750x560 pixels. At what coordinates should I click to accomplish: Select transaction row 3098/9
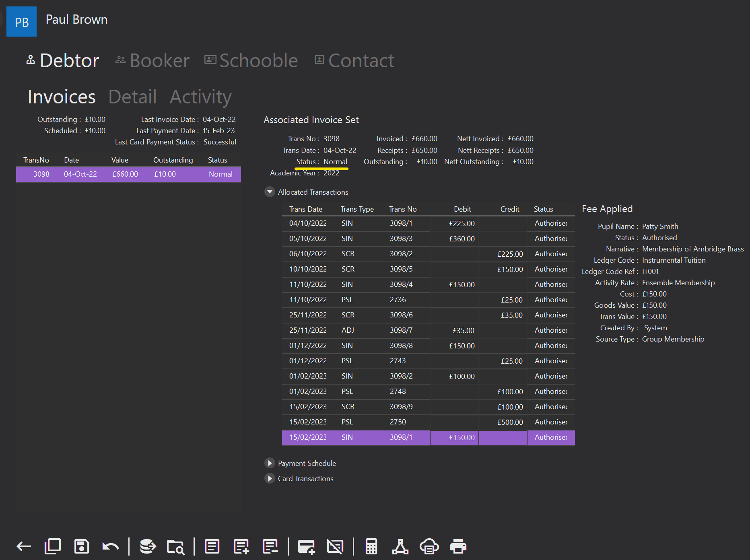point(429,407)
